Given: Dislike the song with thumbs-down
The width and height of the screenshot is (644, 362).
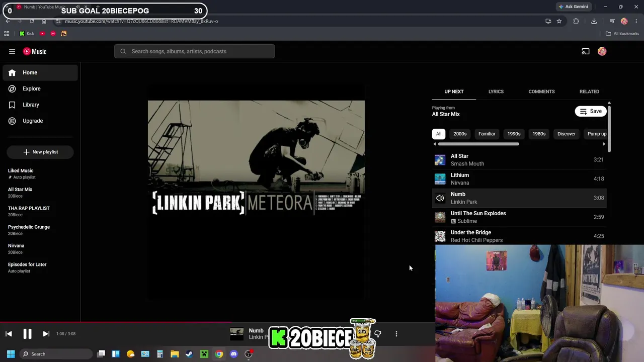Looking at the screenshot, I should pos(378,334).
